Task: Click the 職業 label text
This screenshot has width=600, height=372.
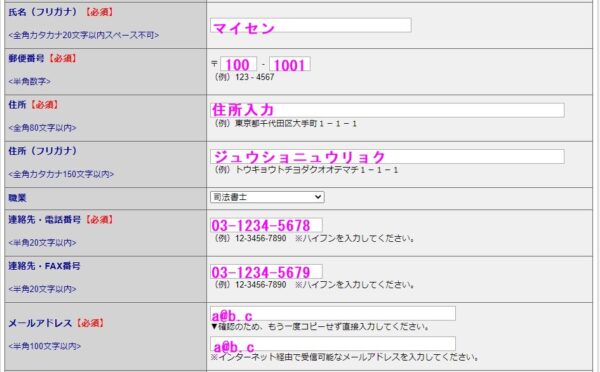Action: (17, 198)
